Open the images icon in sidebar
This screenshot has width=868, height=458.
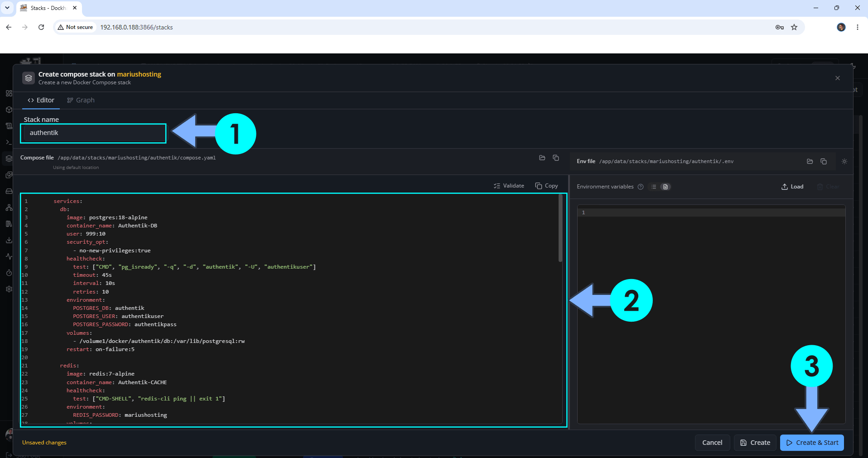coord(9,175)
